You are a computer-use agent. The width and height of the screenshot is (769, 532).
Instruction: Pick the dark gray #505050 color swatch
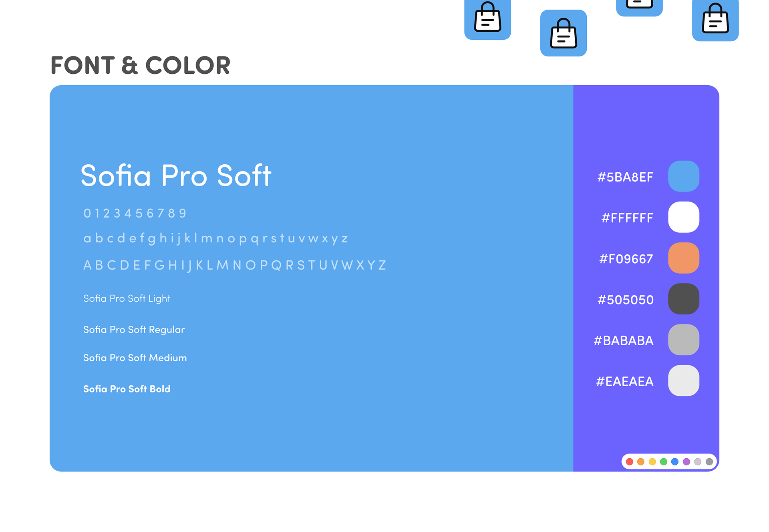pyautogui.click(x=684, y=299)
